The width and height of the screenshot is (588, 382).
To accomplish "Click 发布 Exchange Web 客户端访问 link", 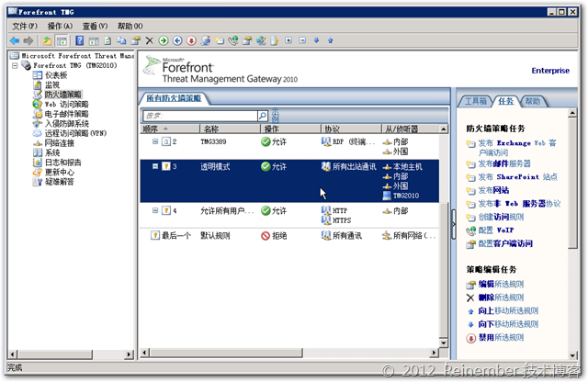I will [x=517, y=148].
